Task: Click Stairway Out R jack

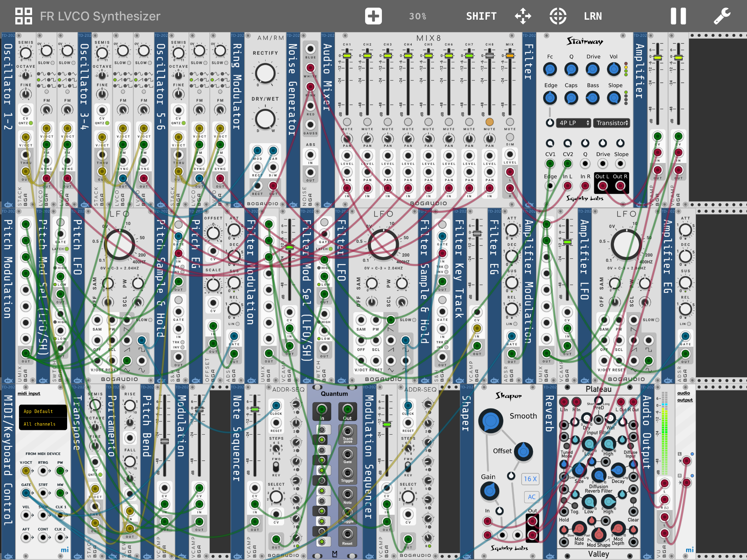Action: 620,186
